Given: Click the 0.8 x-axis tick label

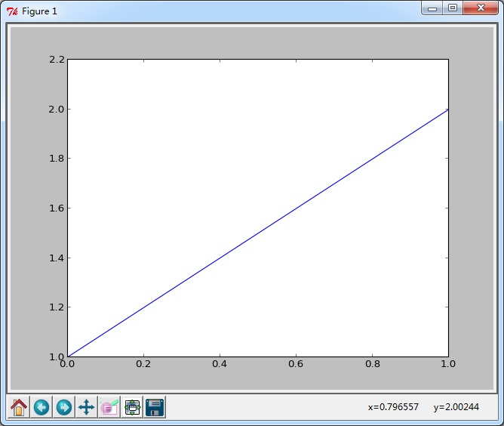Looking at the screenshot, I should tap(373, 364).
